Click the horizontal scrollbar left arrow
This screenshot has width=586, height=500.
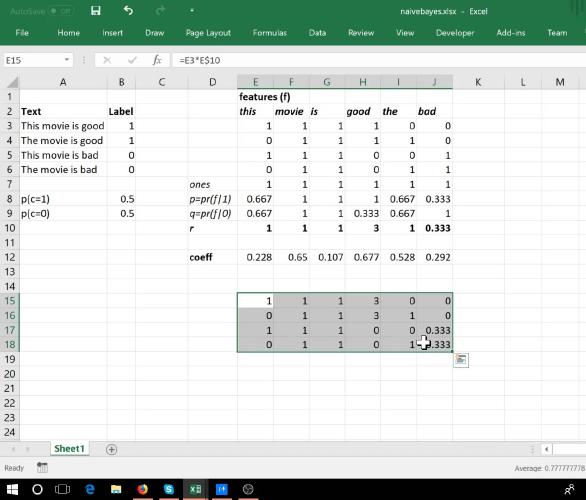click(546, 449)
